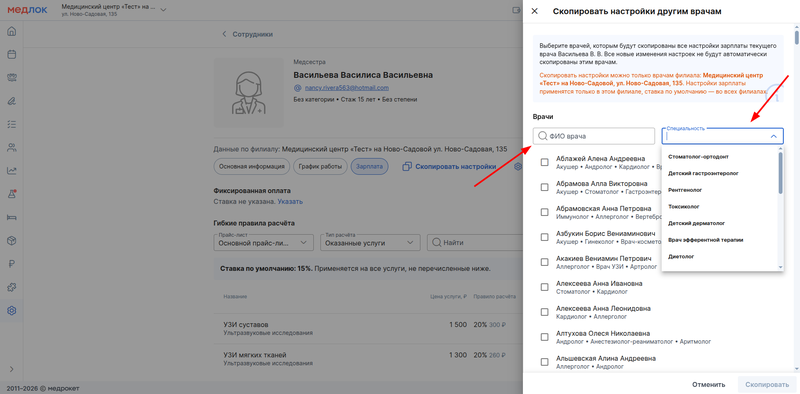Open the laboratory flask icon in the sidebar
Screen dimensions: 800x394
[12, 194]
